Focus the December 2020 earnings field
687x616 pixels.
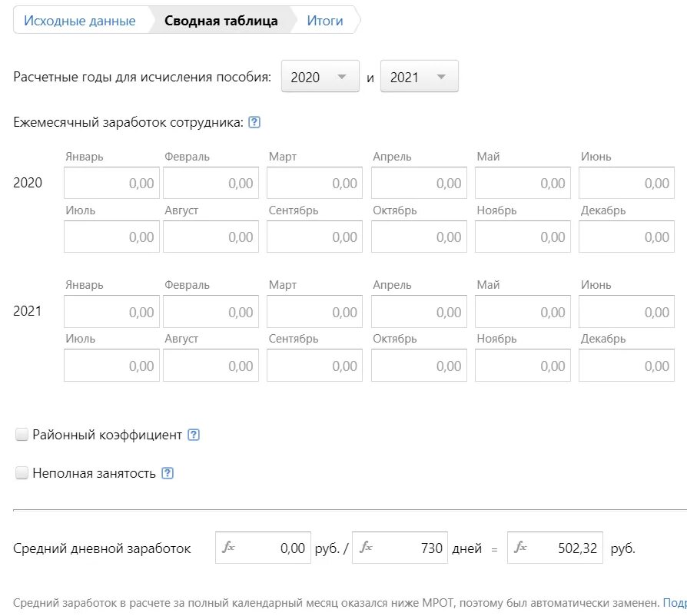click(x=625, y=237)
